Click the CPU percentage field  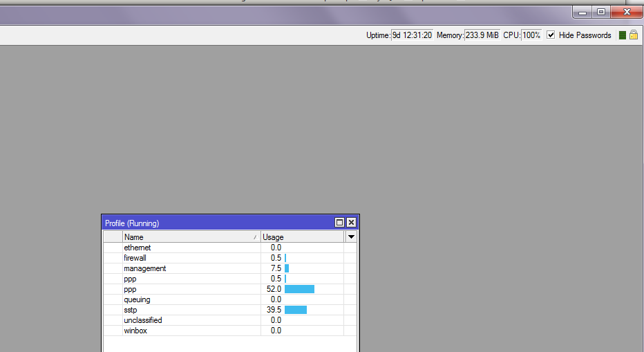531,35
